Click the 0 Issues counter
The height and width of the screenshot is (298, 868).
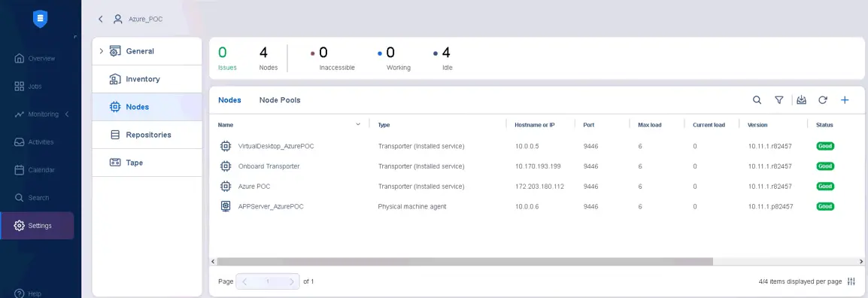(x=227, y=58)
